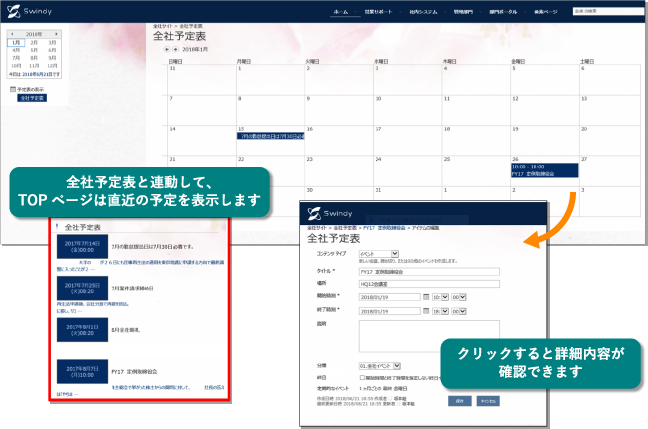Click the 予定表の表示 calendar icon
648x429 pixels.
click(x=13, y=89)
